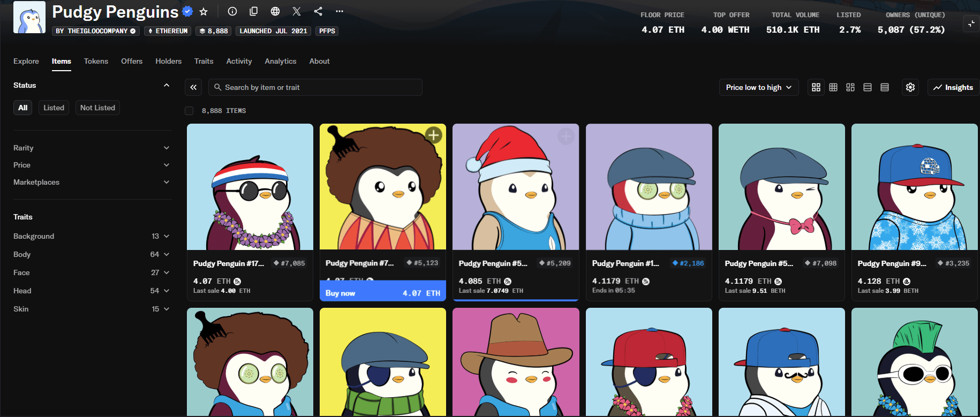Open creator THEIGLOOCOMPANY link
The width and height of the screenshot is (980, 417).
(x=96, y=31)
